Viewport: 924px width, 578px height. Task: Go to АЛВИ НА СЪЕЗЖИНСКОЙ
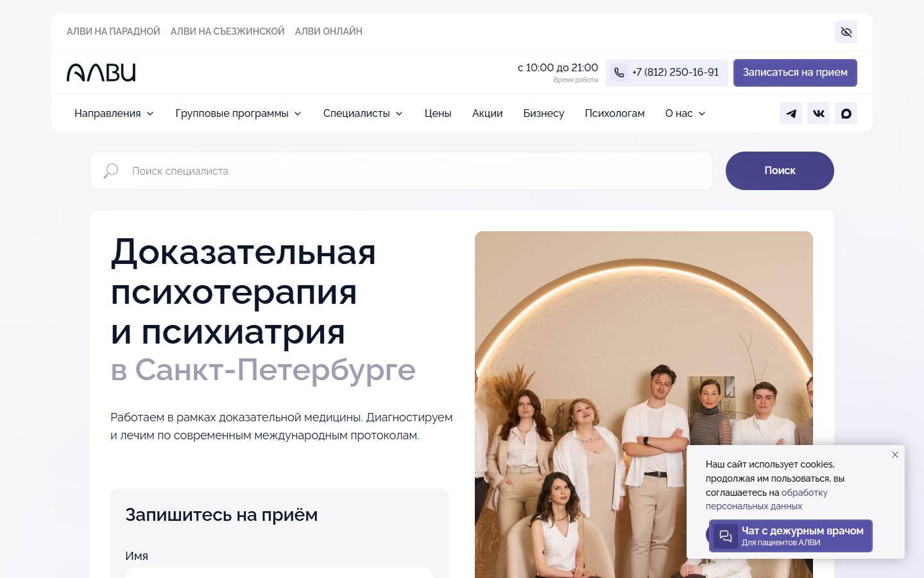click(x=228, y=31)
